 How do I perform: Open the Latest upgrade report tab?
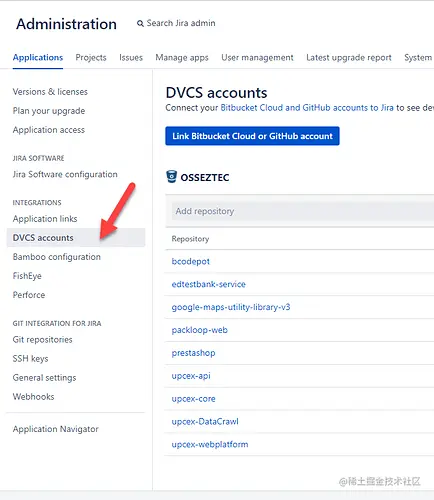click(x=349, y=57)
